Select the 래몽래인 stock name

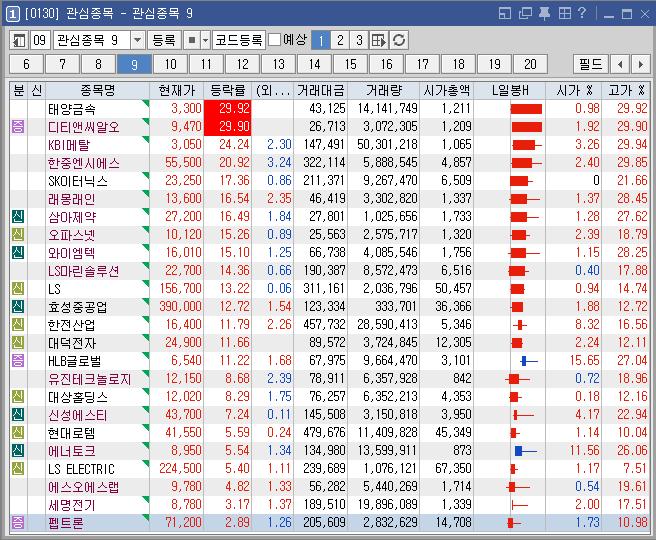(x=72, y=199)
